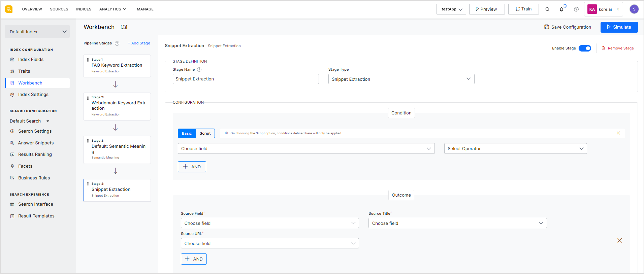Go to the Overview tab
Screen dimensions: 644x274
[x=32, y=9]
